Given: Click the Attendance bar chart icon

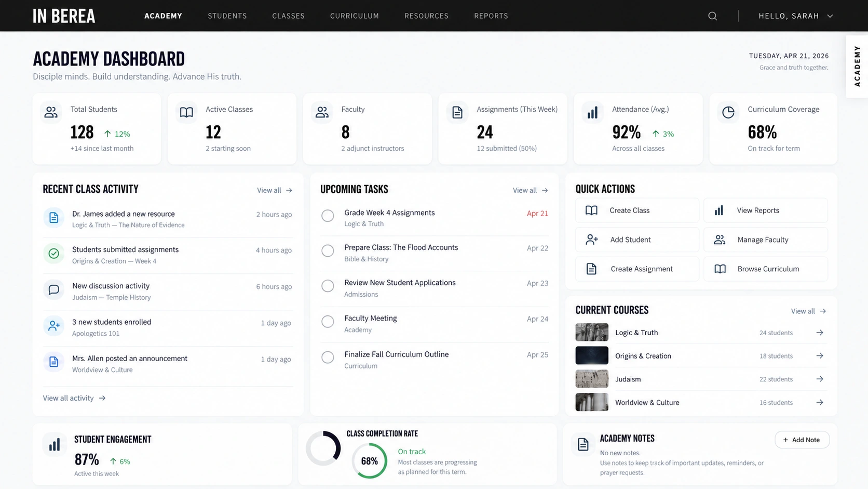Looking at the screenshot, I should [593, 112].
